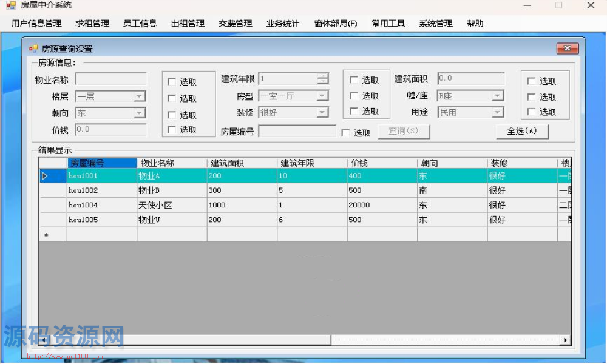
Task: Expand the 房型 combo box
Action: point(322,96)
